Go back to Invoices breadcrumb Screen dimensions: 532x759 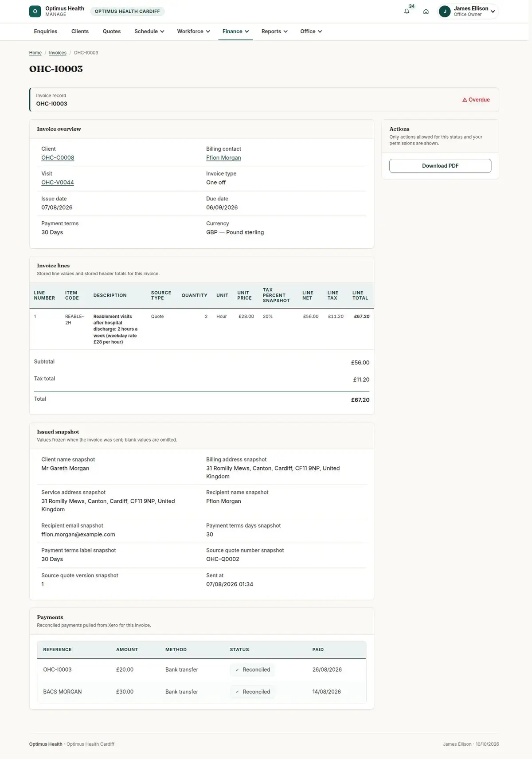click(x=58, y=53)
